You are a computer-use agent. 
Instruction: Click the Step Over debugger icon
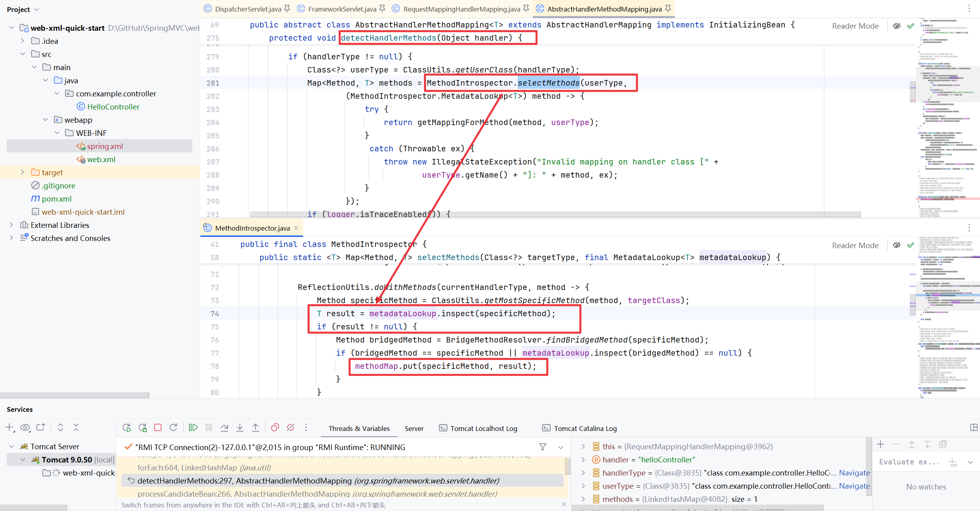[224, 427]
